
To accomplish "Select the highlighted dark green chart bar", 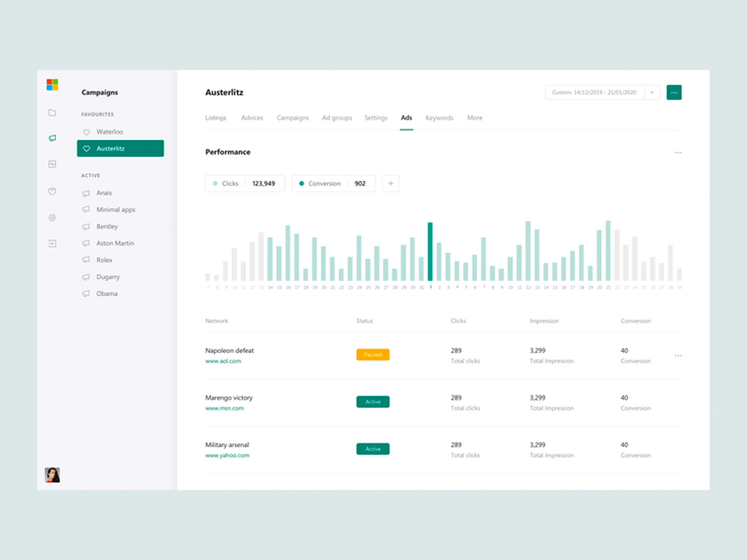I will [x=430, y=251].
